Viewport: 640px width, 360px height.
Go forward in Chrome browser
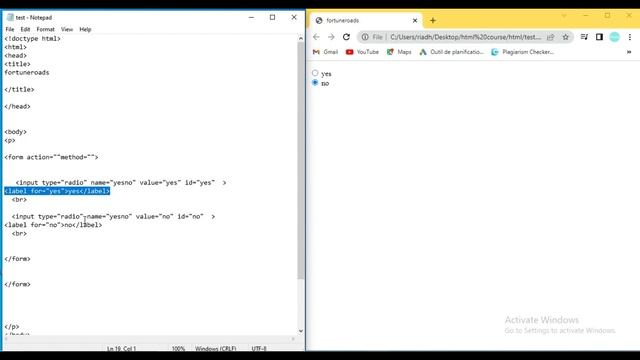[331, 37]
